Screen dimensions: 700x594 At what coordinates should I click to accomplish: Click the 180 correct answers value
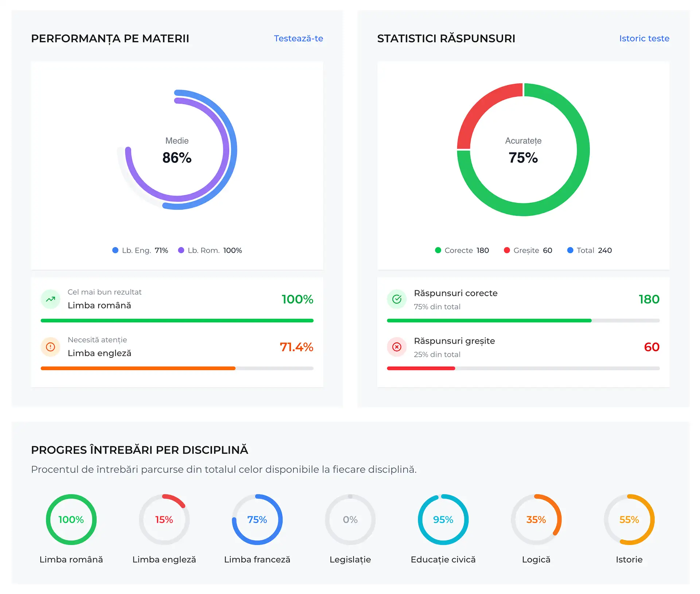point(649,299)
